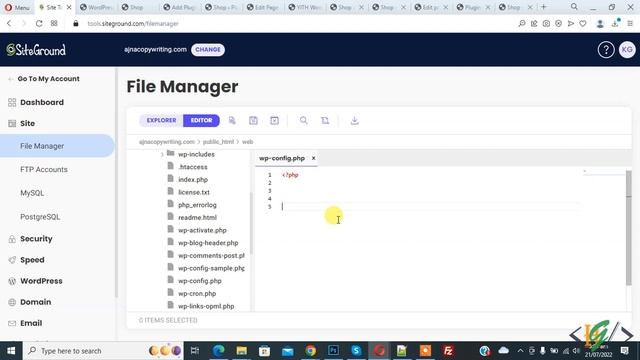Open Dashboard in sidebar

42,102
